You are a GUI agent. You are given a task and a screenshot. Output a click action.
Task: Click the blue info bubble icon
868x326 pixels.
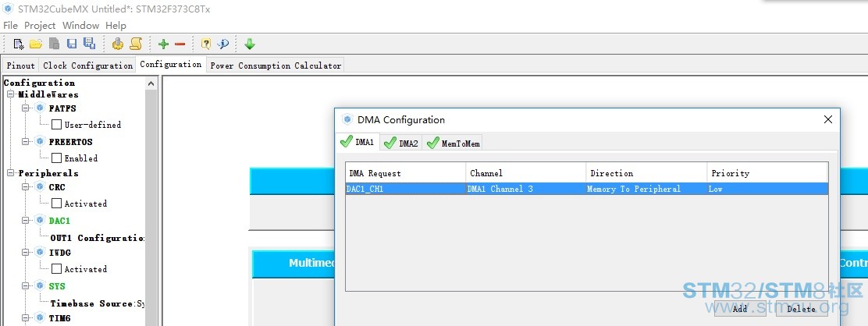[x=223, y=44]
